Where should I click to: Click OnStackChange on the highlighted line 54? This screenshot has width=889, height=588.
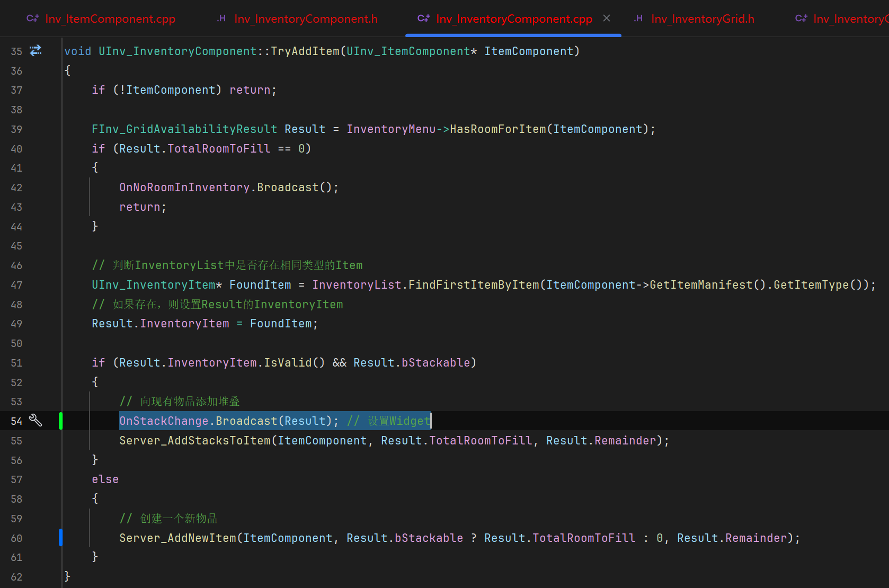pos(164,421)
